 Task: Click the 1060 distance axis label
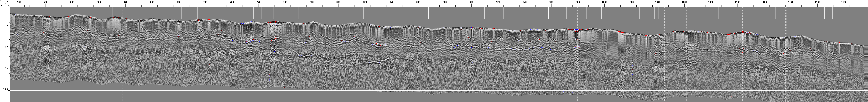click(x=684, y=2)
